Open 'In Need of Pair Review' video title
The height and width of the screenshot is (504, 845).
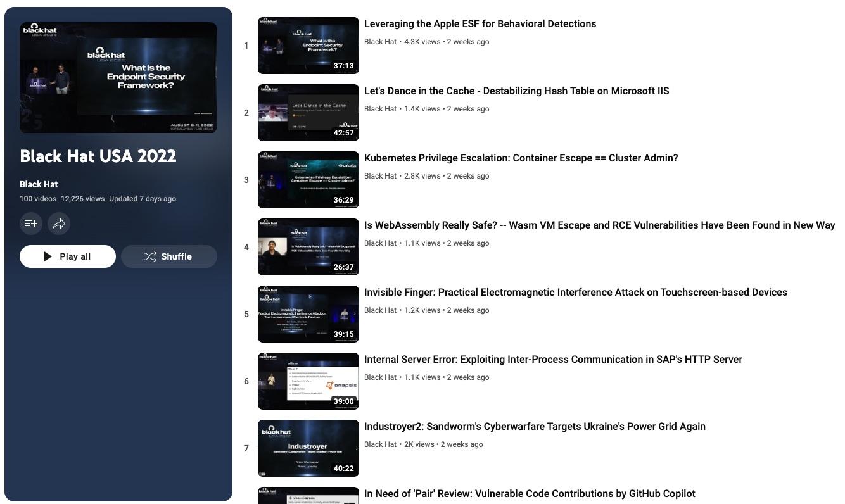tap(529, 494)
